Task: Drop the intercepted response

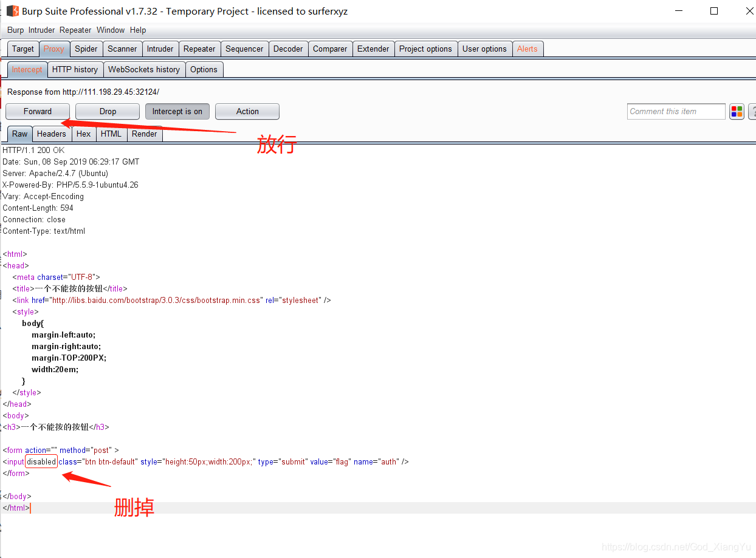Action: [x=108, y=112]
